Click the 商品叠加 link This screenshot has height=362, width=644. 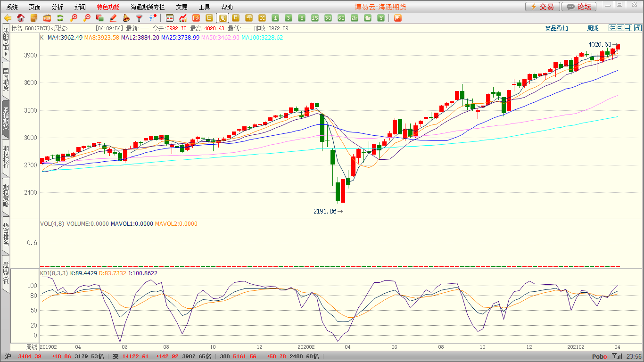coord(557,28)
